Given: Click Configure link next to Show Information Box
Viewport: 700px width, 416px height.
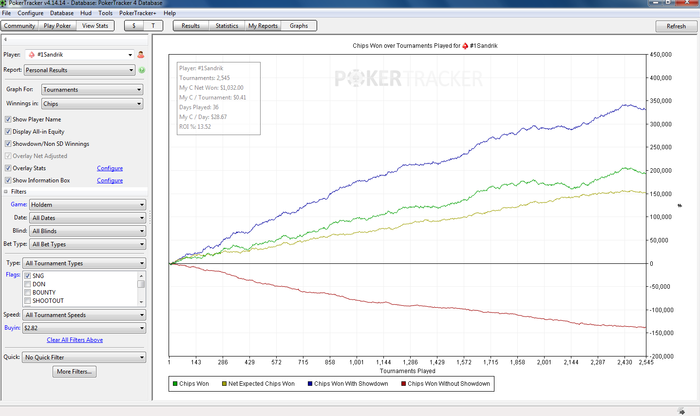Looking at the screenshot, I should pyautogui.click(x=110, y=180).
